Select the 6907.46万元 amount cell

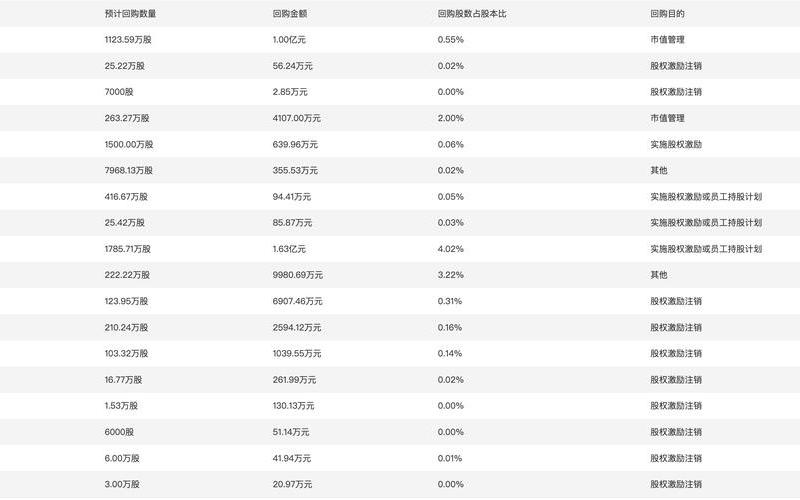click(x=297, y=302)
